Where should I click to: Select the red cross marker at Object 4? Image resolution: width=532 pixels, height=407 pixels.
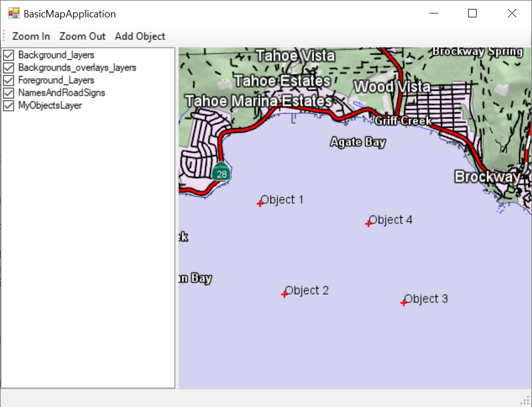pyautogui.click(x=368, y=223)
